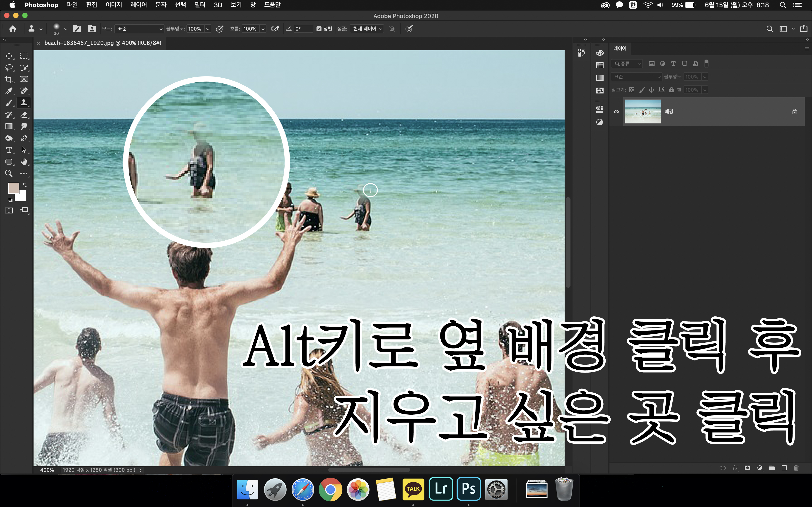The width and height of the screenshot is (812, 507).
Task: Select the Eyedropper tool
Action: tap(9, 91)
